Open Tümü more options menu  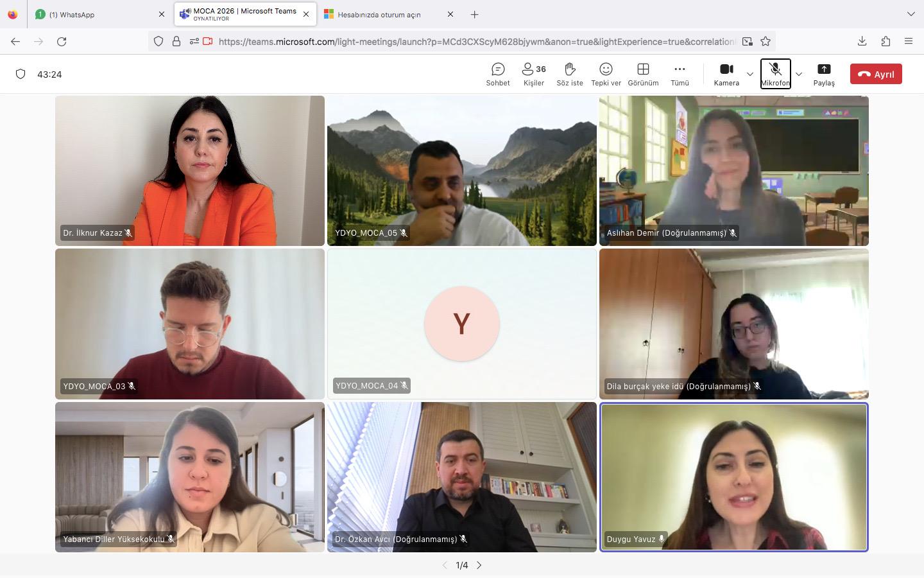click(680, 74)
